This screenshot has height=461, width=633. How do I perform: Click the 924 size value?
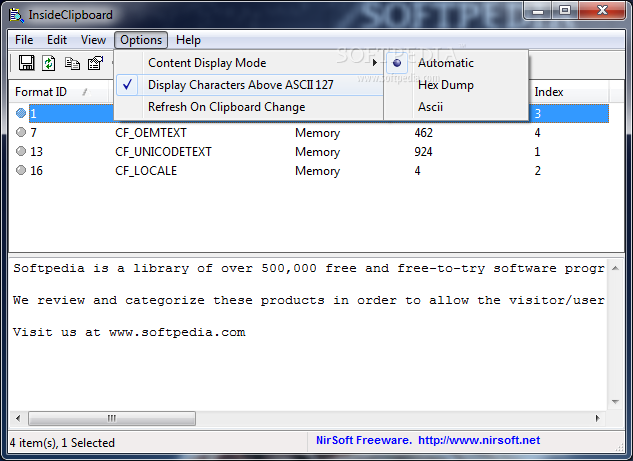click(423, 151)
